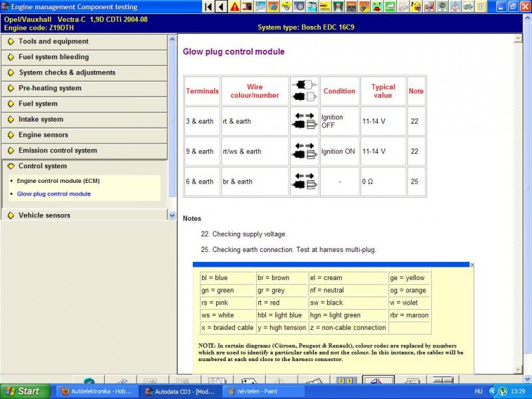Click note 25 in the 6 & earth row
Screen dimensions: 532x399
(x=416, y=182)
